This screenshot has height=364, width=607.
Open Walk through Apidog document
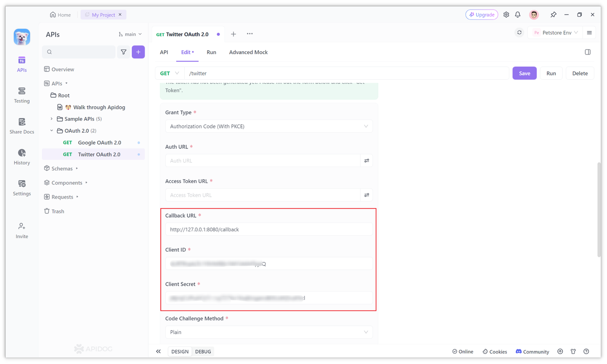[x=93, y=107]
